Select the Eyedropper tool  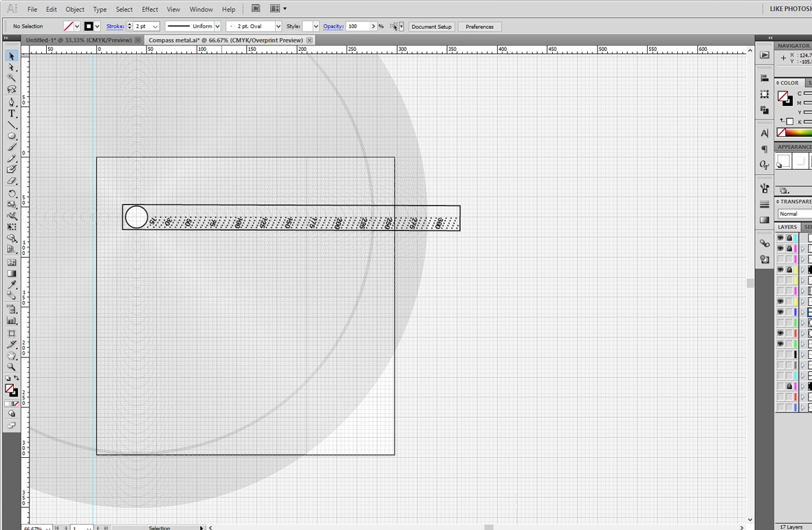pyautogui.click(x=12, y=285)
